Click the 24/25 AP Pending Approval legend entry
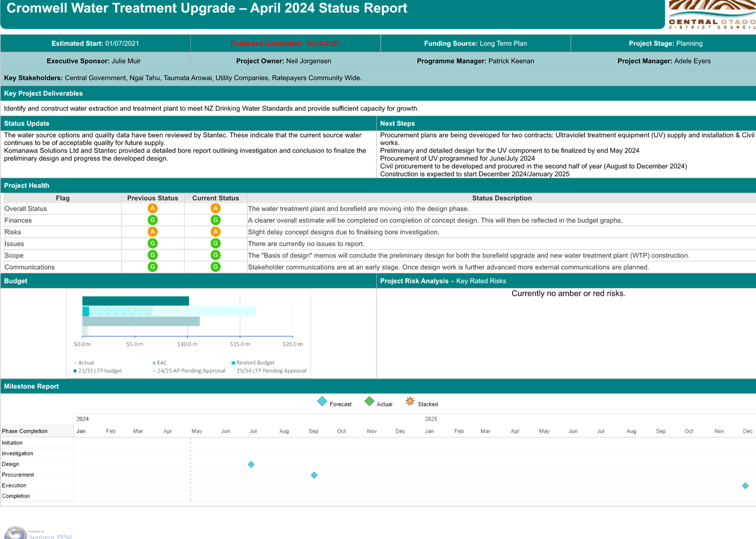The image size is (756, 539). (x=189, y=371)
